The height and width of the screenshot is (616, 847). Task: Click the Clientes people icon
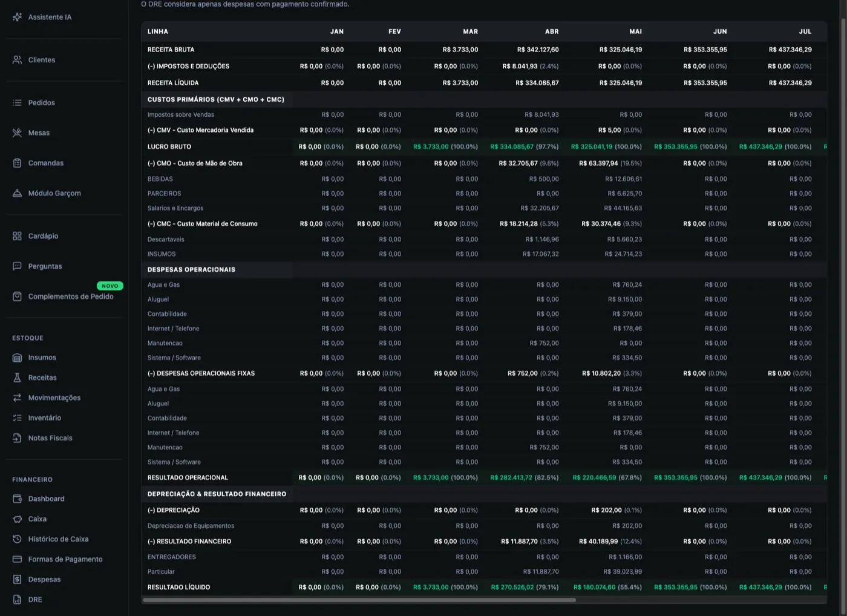(x=17, y=60)
